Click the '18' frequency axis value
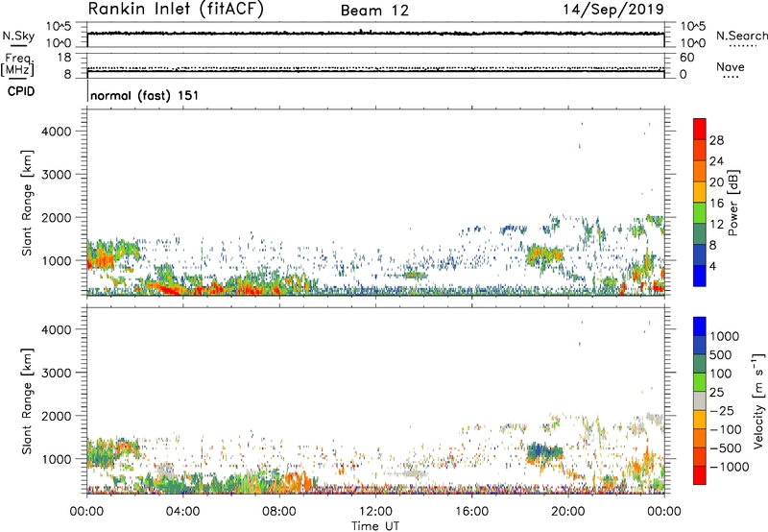This screenshot has width=768, height=532. 64,58
